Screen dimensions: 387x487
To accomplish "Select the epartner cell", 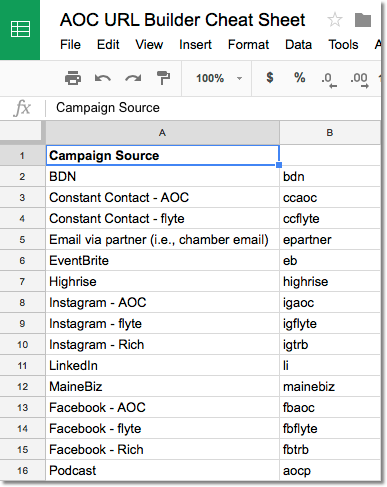I will pos(330,239).
